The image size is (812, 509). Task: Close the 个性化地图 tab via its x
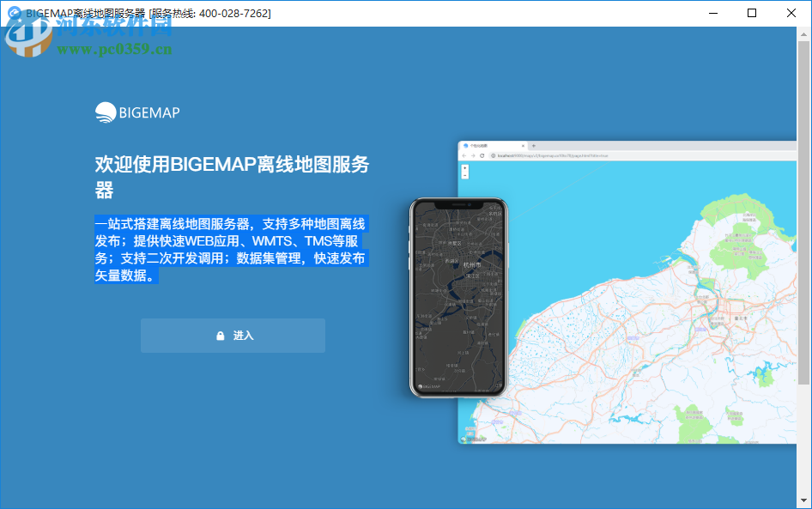coord(522,145)
